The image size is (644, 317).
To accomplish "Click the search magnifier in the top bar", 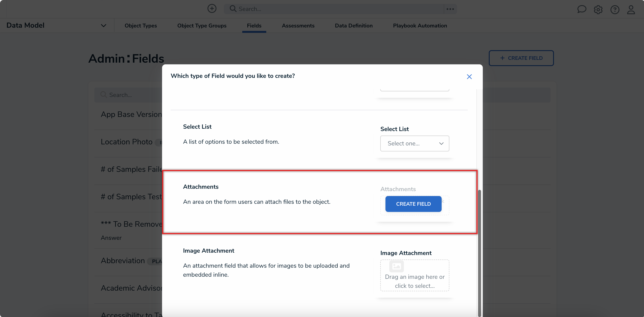I will pos(233,9).
